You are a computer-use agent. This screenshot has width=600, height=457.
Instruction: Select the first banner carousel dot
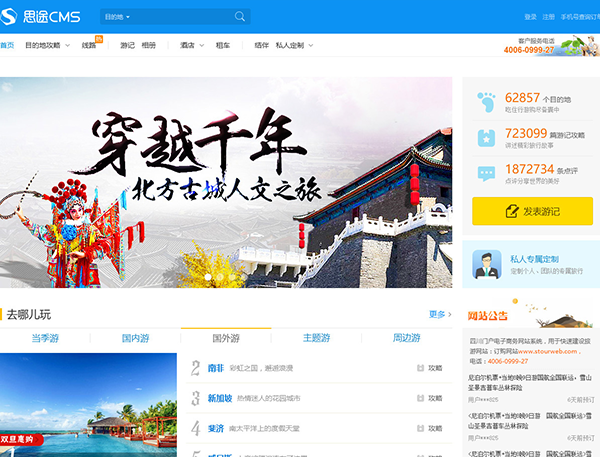pyautogui.click(x=208, y=276)
